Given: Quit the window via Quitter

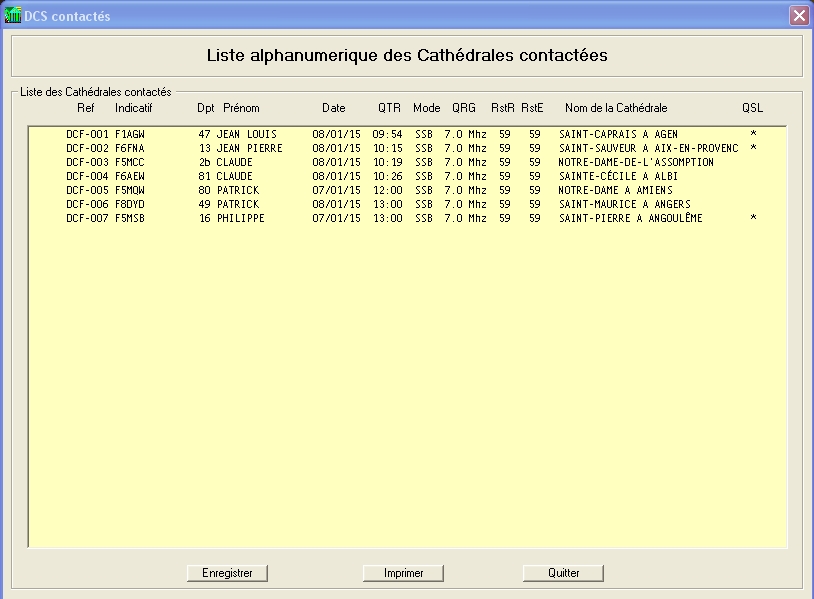Looking at the screenshot, I should [563, 573].
